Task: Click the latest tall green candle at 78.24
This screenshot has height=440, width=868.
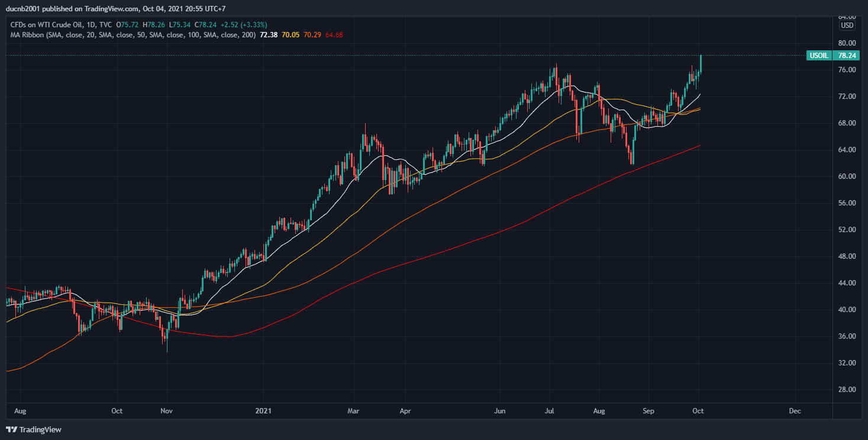Action: coord(701,63)
